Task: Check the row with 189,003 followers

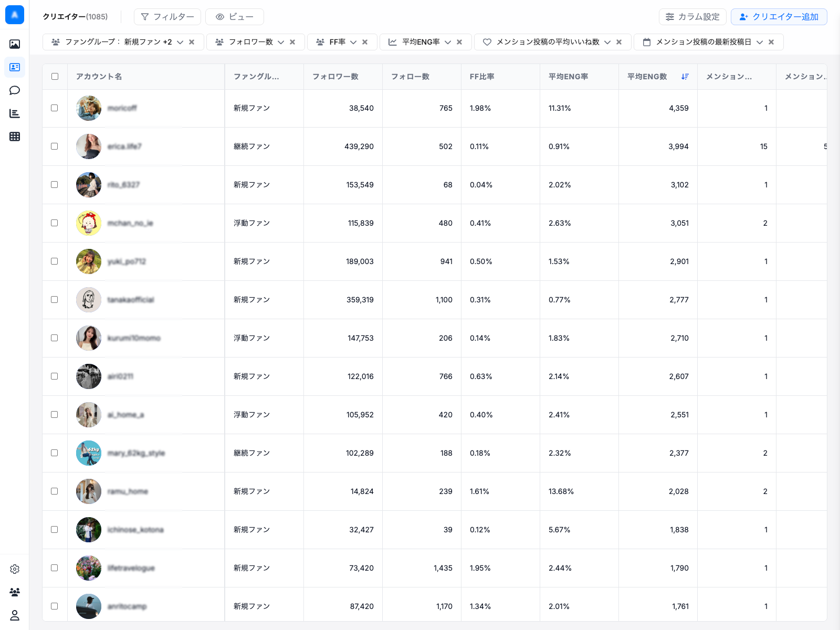Action: (55, 261)
